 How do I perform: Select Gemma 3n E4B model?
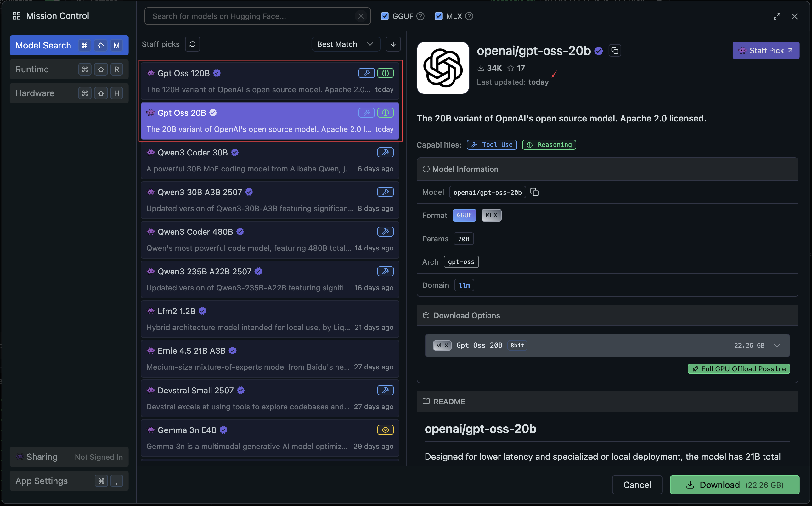point(270,438)
